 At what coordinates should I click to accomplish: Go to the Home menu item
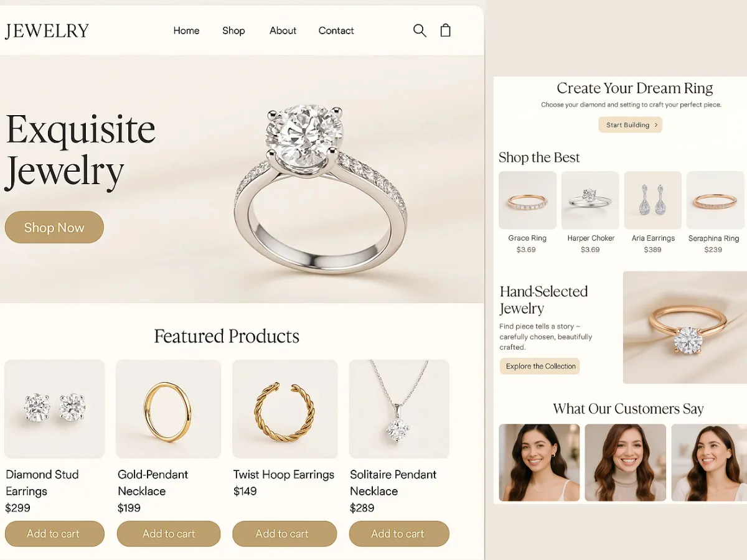click(x=186, y=30)
